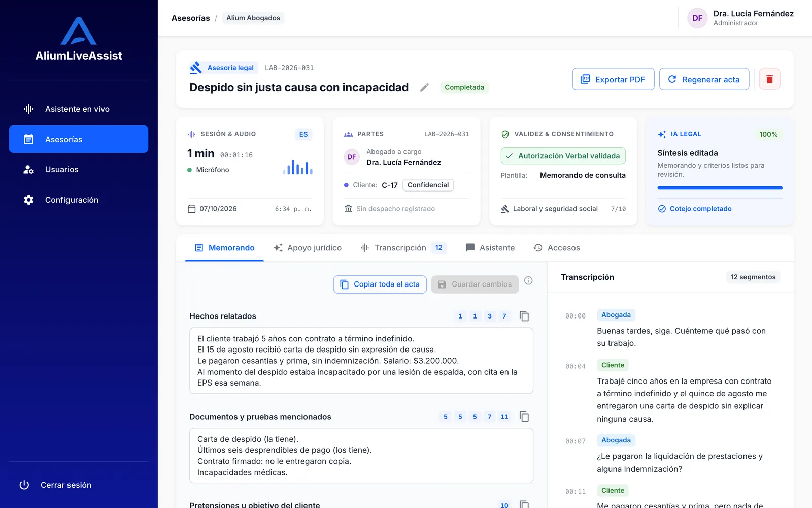
Task: Click the red trash delete button
Action: [x=769, y=79]
